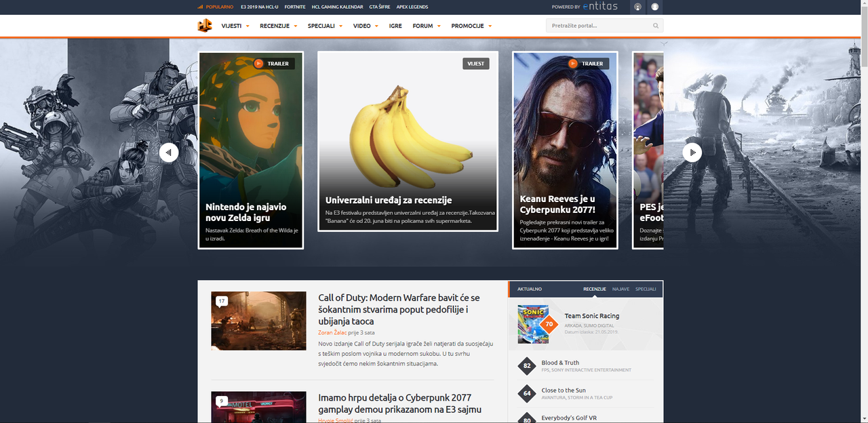Open Team Sonic Racing review title
This screenshot has height=423, width=868.
coord(591,316)
